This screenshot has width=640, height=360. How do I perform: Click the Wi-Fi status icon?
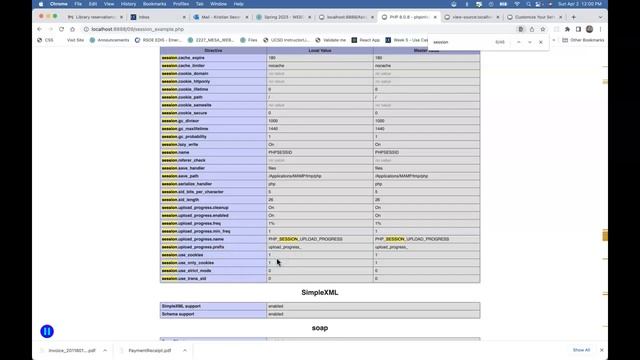tap(517, 4)
